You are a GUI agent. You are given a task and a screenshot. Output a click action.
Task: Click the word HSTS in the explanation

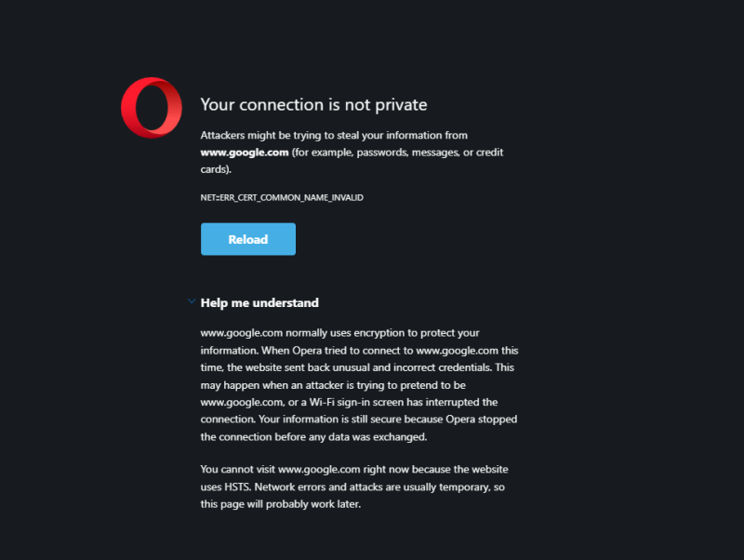pos(240,487)
